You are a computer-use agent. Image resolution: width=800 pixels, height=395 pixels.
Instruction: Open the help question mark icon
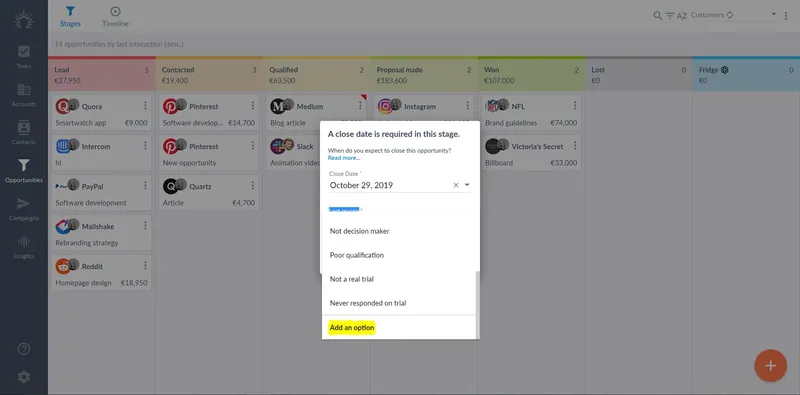[23, 349]
